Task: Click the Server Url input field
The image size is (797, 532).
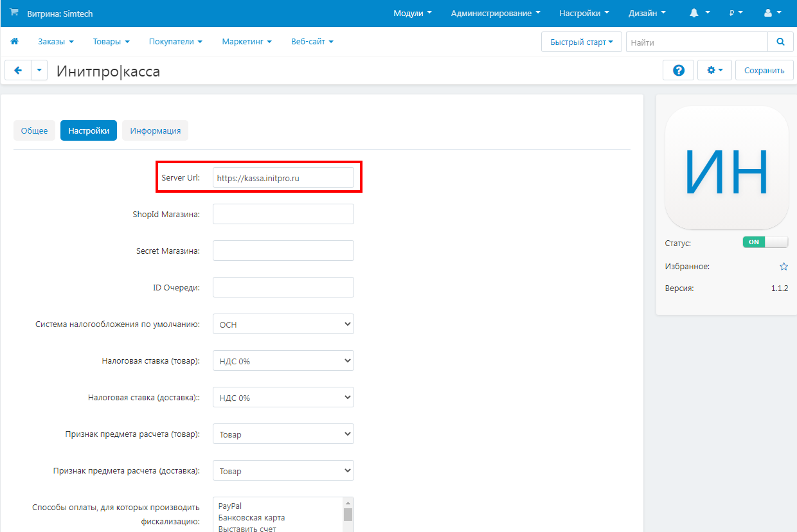Action: [x=283, y=177]
